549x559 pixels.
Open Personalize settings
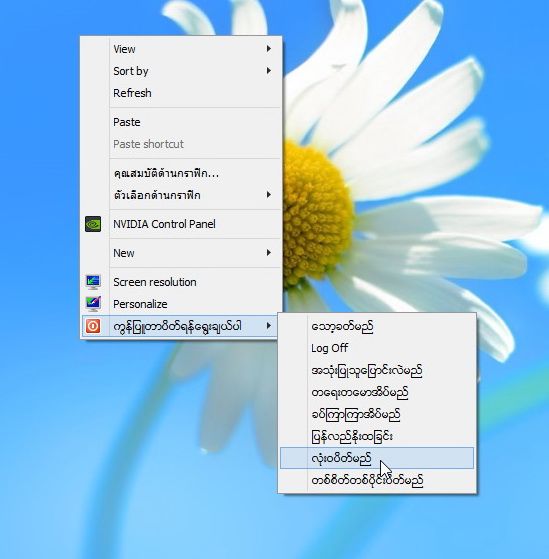(181, 304)
